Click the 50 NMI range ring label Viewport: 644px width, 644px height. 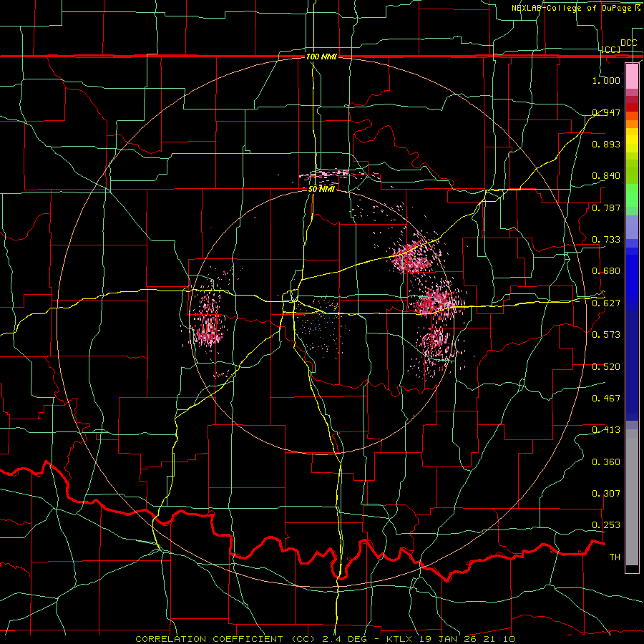tap(321, 189)
